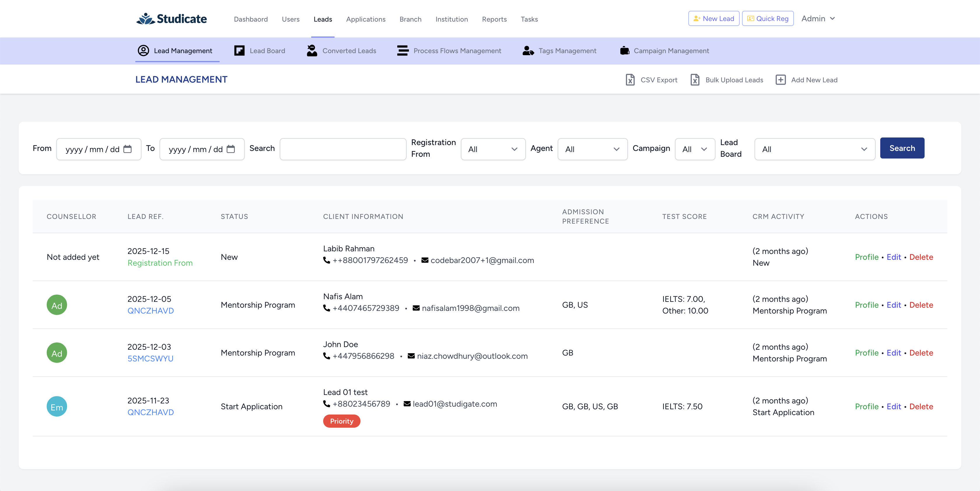Click the Campaign Management briefcase icon
This screenshot has width=980, height=491.
tap(624, 51)
